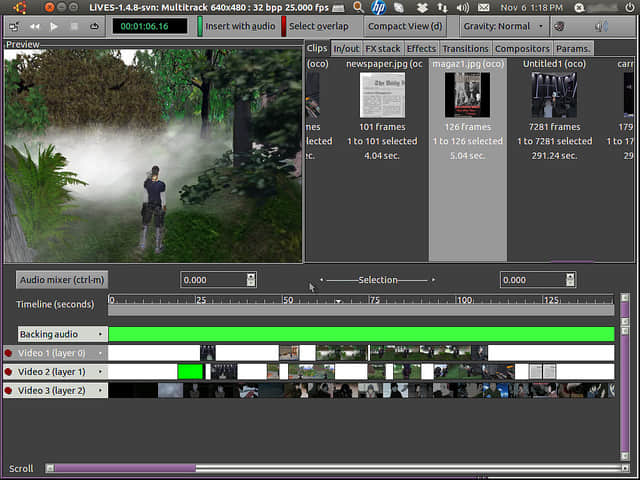Expand the Backing audio track arrow
The image size is (640, 480).
coord(100,334)
